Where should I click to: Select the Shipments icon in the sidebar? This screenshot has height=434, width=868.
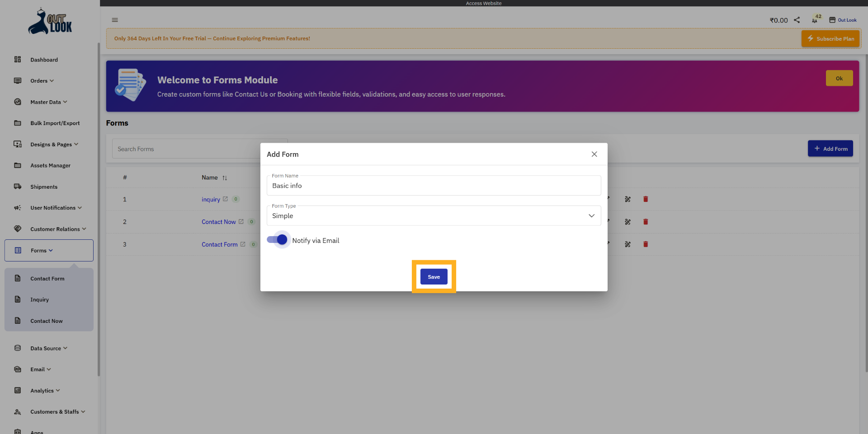(18, 187)
